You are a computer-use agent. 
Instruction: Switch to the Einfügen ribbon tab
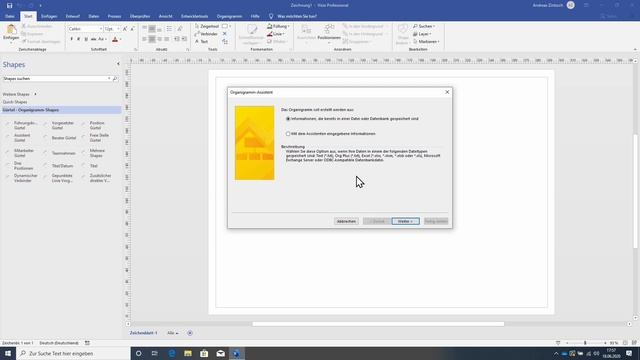[x=49, y=16]
